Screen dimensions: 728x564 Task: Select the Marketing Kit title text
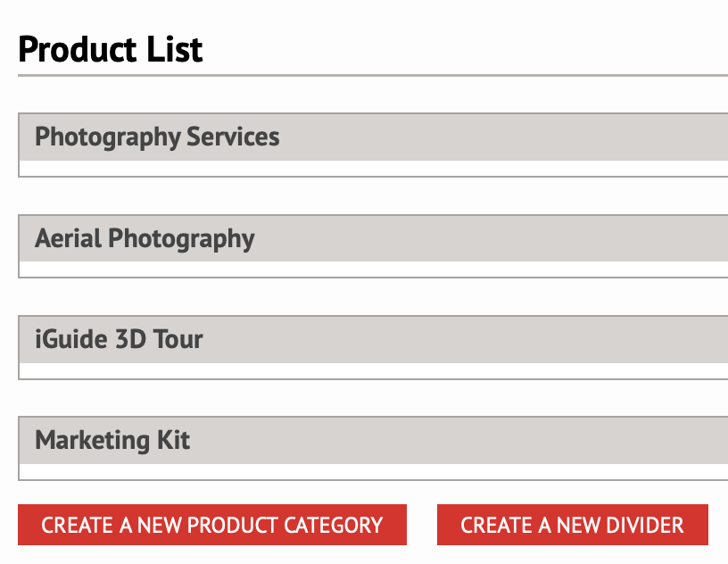(112, 441)
